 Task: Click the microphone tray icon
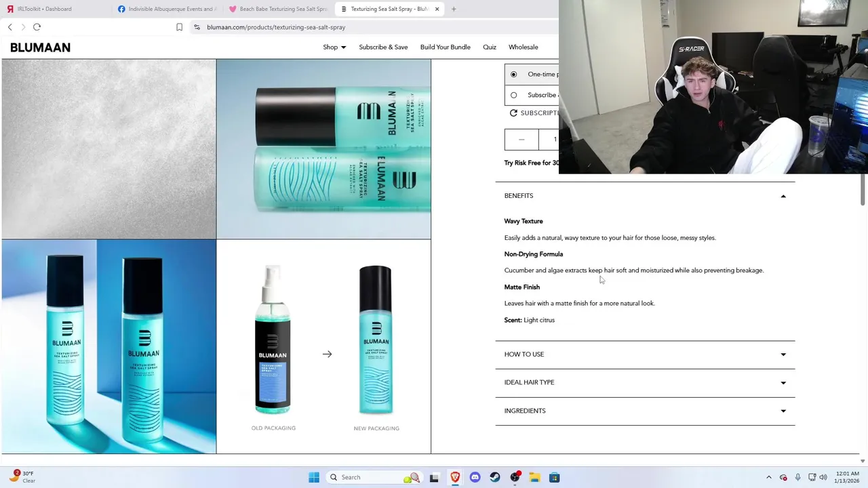point(797,477)
